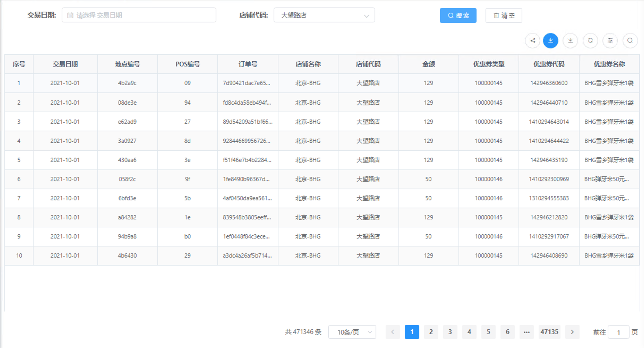Click the 清空 clear button

[504, 15]
